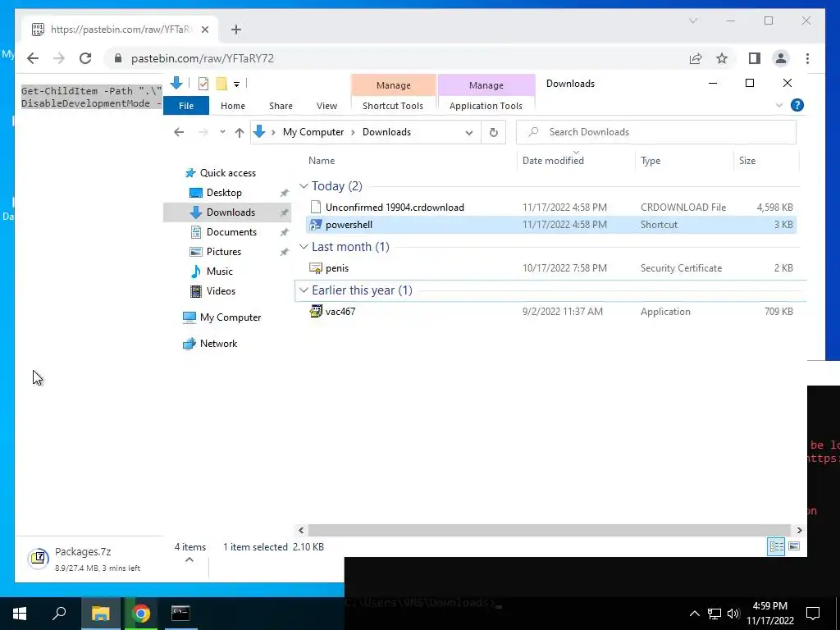The image size is (840, 630).
Task: Open taskbar search
Action: point(59,614)
